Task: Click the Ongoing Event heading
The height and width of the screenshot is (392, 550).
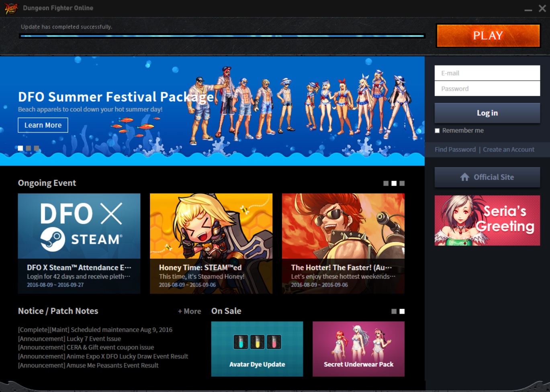Action: [x=47, y=183]
